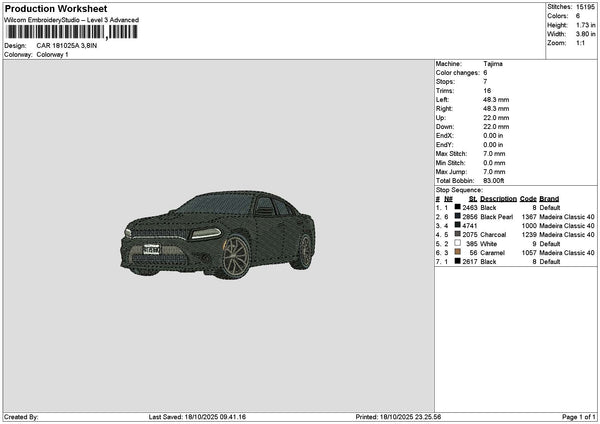
Task: Click the Description column header
Action: click(x=498, y=199)
